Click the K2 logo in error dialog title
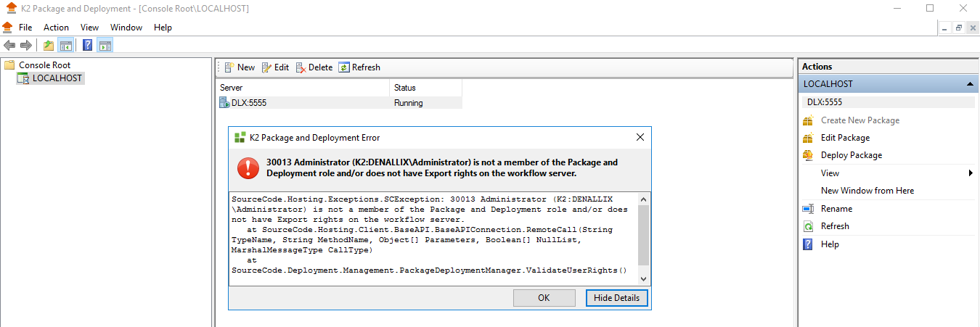 tap(240, 137)
